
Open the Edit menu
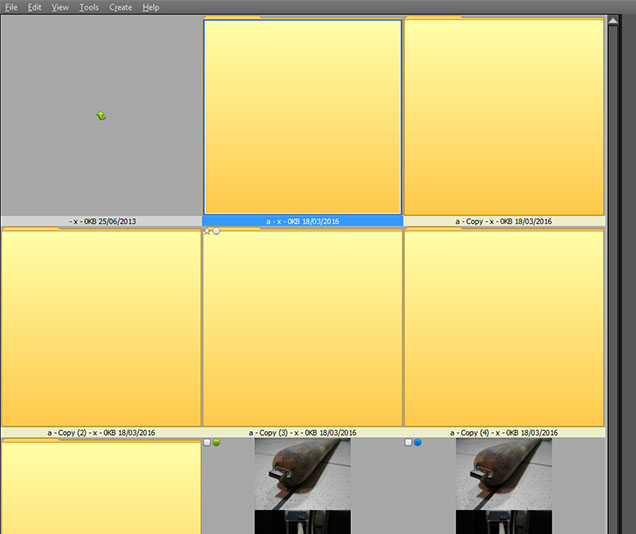coord(34,7)
